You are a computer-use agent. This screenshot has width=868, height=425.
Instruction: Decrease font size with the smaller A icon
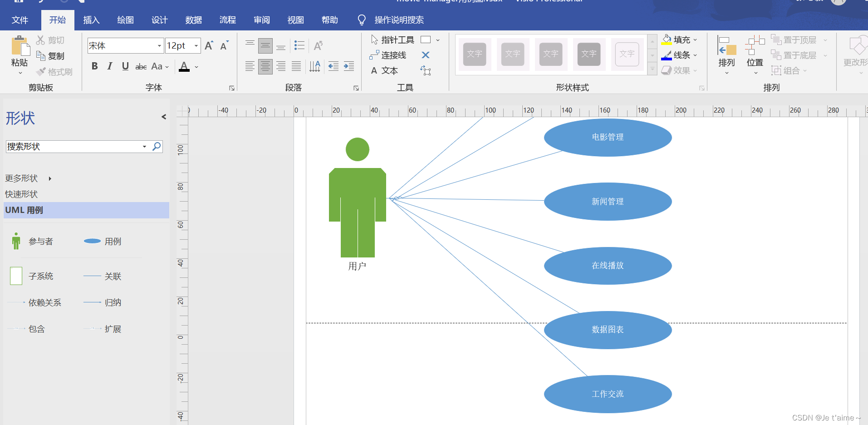click(x=224, y=45)
